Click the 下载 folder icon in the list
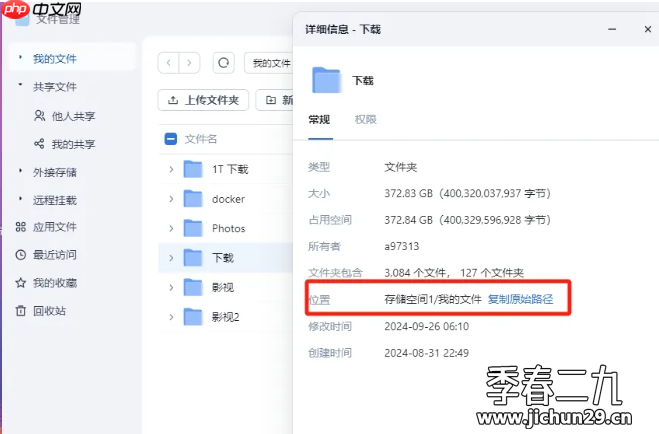 point(193,257)
